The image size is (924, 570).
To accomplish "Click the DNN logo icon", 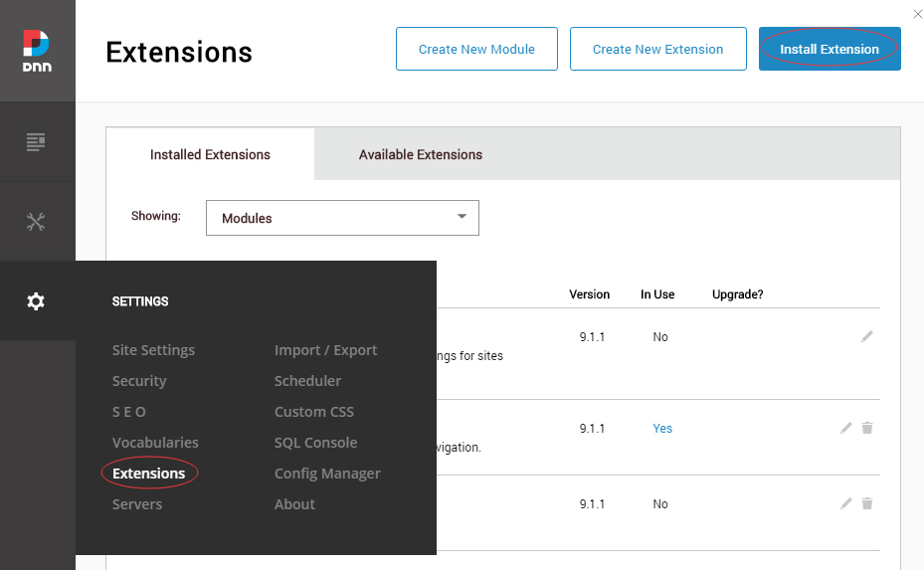I will coord(37,51).
